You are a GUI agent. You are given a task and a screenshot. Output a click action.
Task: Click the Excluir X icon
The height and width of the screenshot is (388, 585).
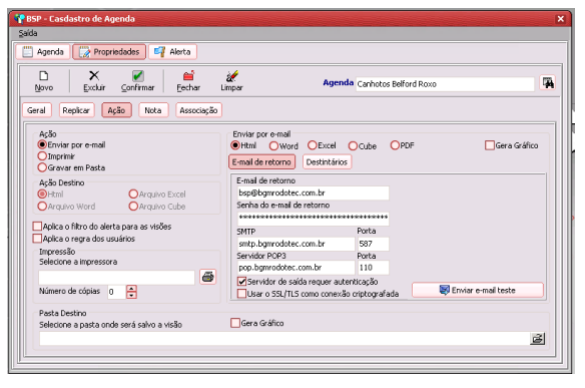click(94, 76)
